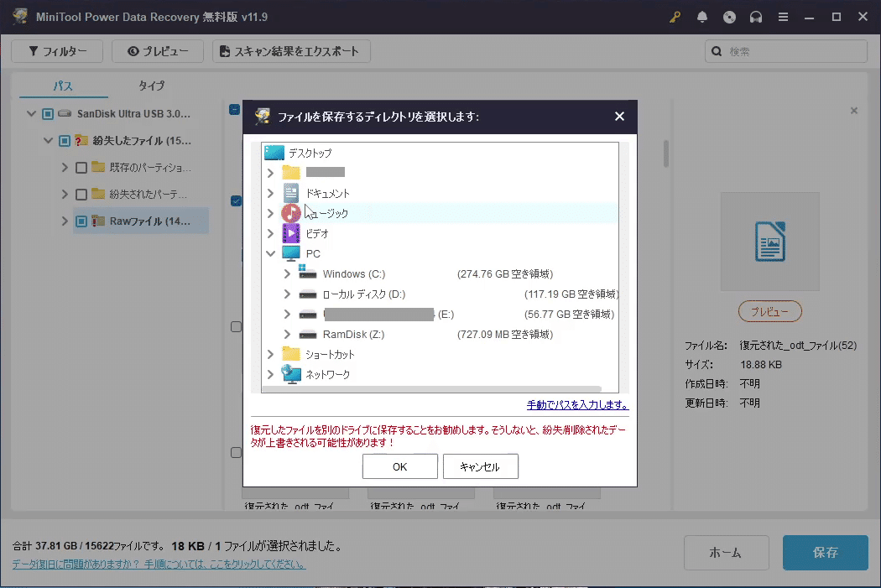This screenshot has width=881, height=588.
Task: Expand the RamDisk (Z:) drive
Action: pyautogui.click(x=287, y=335)
